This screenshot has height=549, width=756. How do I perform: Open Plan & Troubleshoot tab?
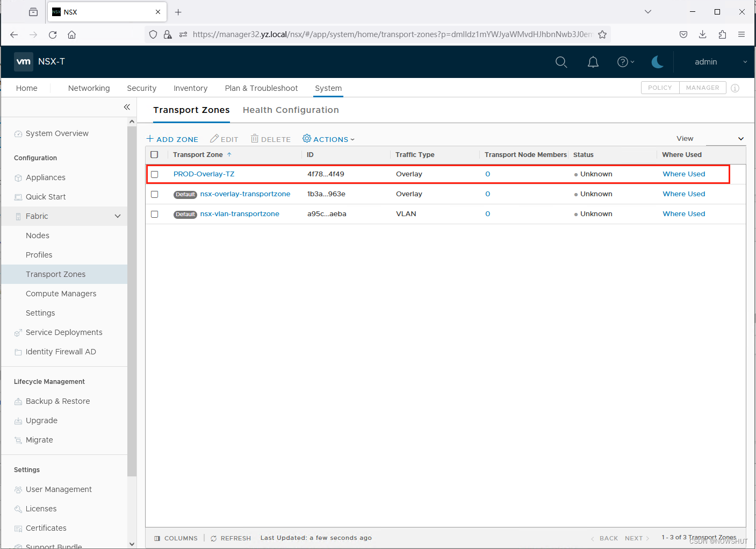[262, 88]
